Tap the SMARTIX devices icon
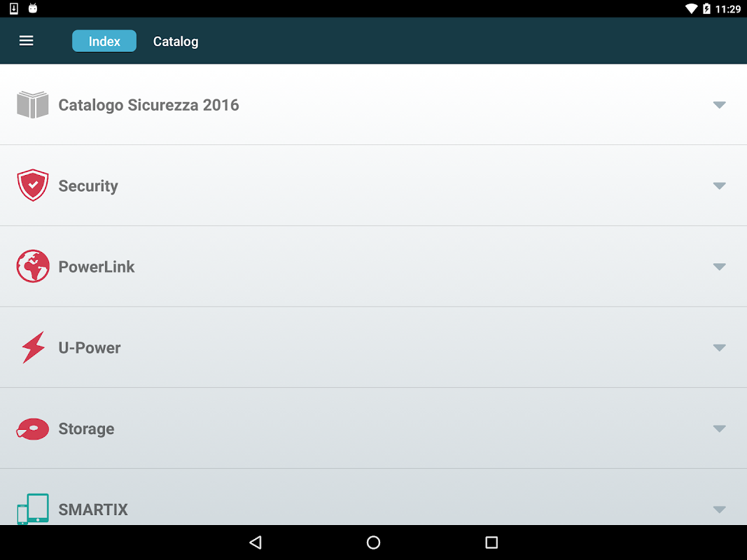747x560 pixels. 33,509
